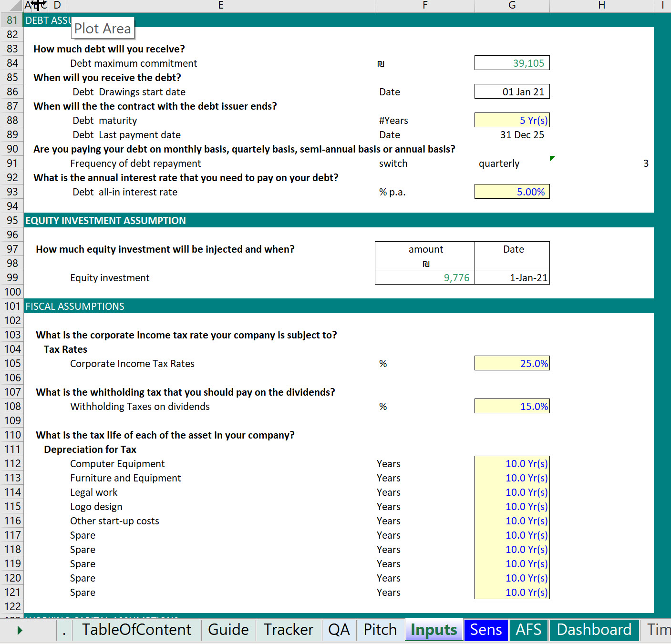Viewport: 671px width, 644px height.
Task: Edit Furniture and Equipment tax life cell
Action: pyautogui.click(x=512, y=478)
